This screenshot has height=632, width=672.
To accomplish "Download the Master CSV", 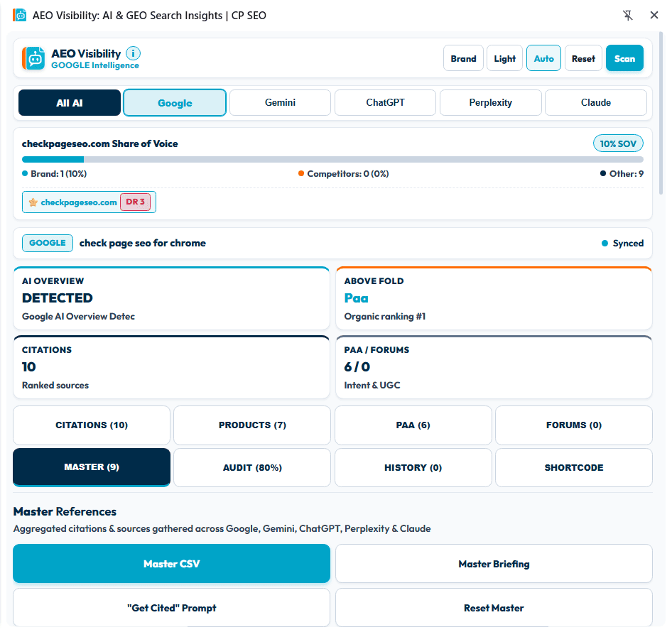I will tap(171, 564).
